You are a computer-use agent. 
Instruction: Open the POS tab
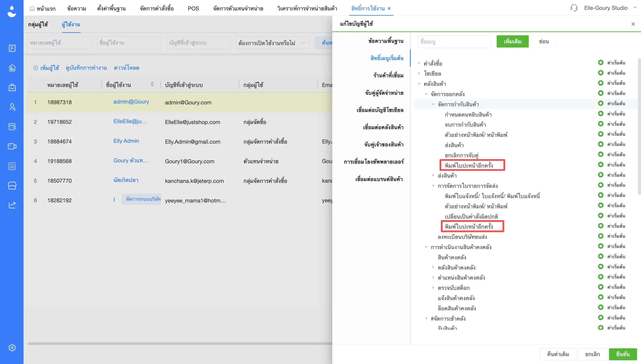click(193, 9)
